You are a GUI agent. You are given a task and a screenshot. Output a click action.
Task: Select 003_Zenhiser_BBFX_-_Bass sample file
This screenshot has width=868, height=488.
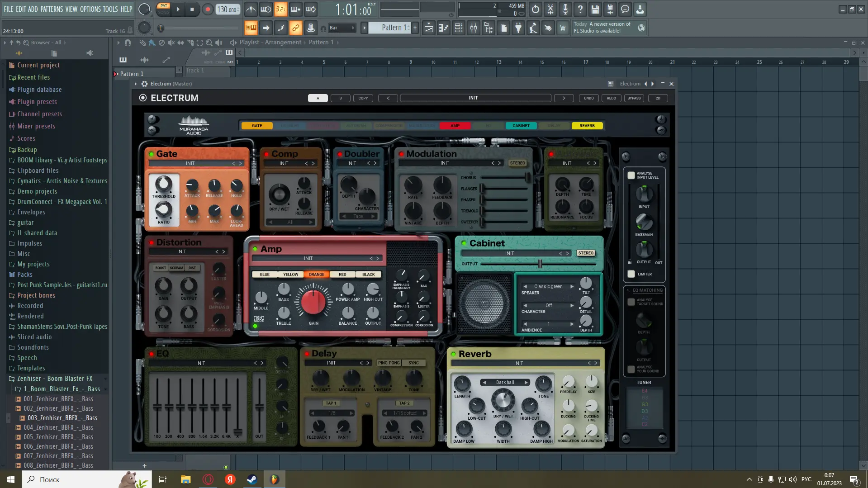click(x=62, y=418)
